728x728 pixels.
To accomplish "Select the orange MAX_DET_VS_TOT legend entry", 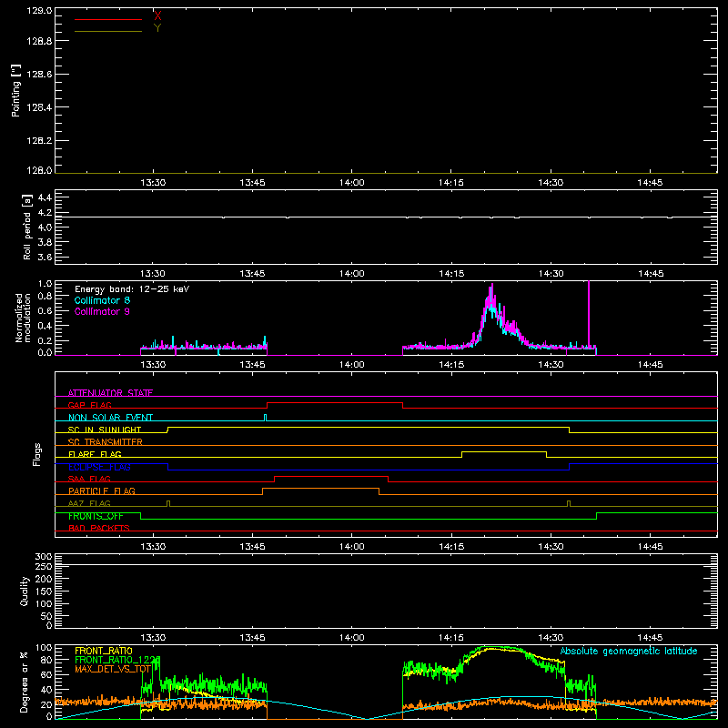I will [x=113, y=669].
